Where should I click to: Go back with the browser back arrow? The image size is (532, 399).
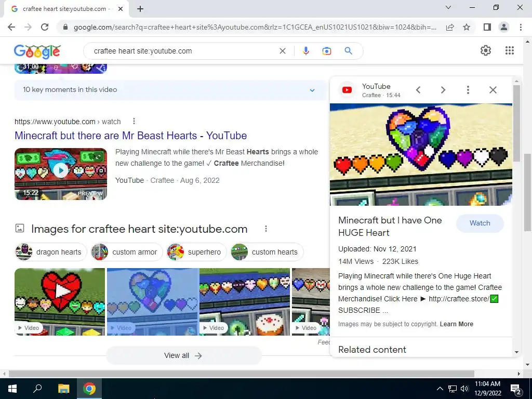11,27
